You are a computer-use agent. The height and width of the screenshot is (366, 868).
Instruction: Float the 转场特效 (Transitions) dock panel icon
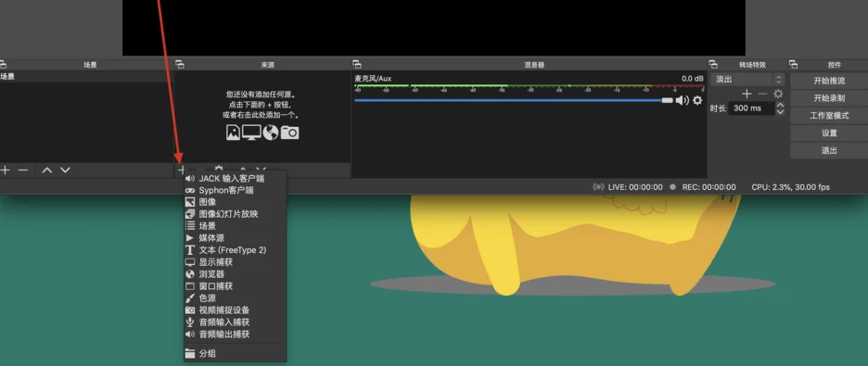coord(713,65)
